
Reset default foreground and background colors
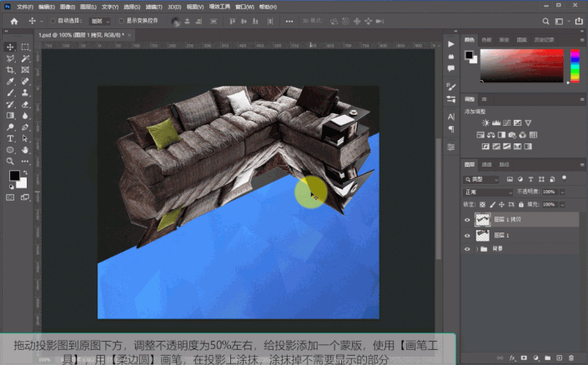pyautogui.click(x=11, y=186)
